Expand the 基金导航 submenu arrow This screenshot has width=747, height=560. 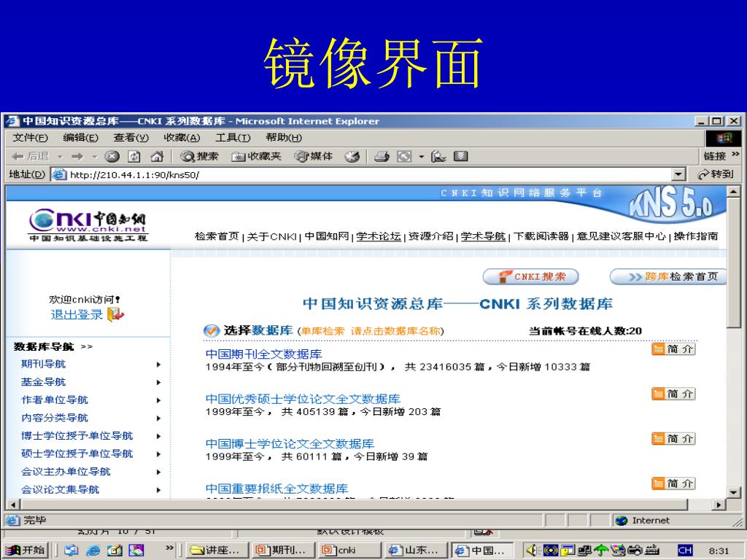[158, 382]
